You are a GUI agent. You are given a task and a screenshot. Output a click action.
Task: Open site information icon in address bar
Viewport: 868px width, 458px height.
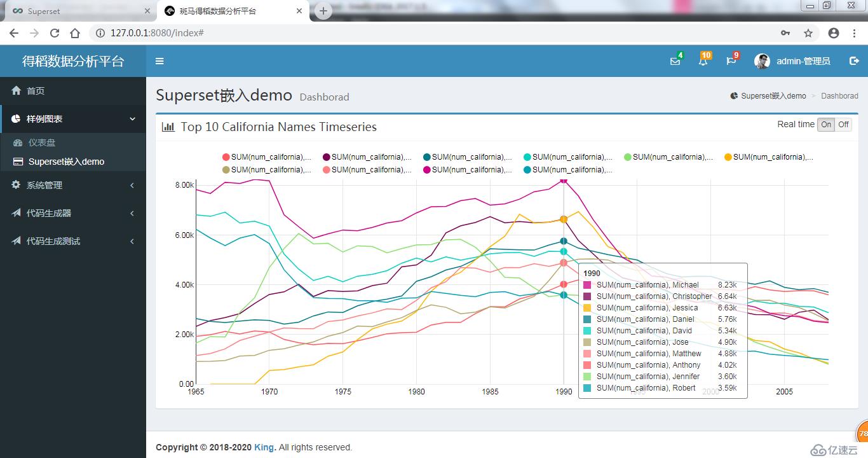(x=100, y=33)
